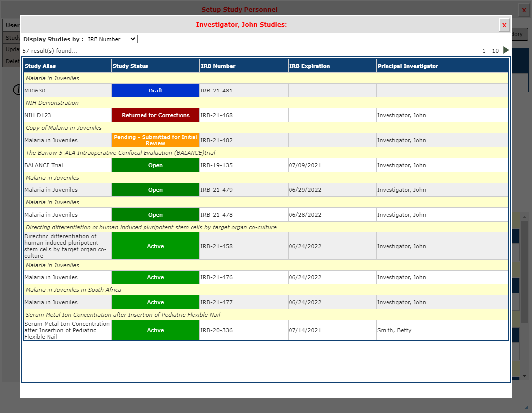Click NIH Demonstration title row
This screenshot has width=532, height=413.
tap(266, 103)
